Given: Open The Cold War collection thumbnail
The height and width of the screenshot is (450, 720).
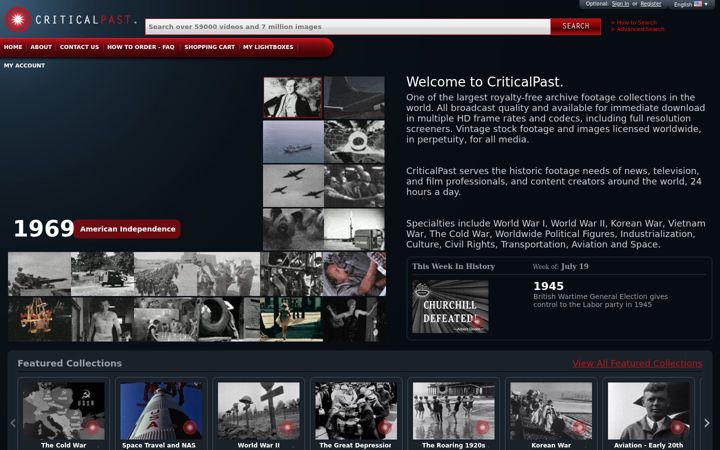Looking at the screenshot, I should point(63,411).
